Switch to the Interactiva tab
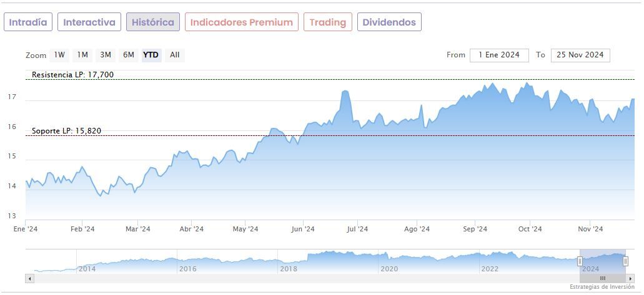This screenshot has width=644, height=295. pos(89,22)
